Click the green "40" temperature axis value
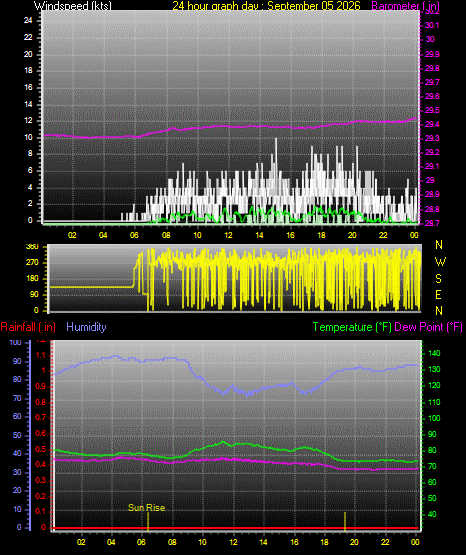This screenshot has width=466, height=555. tap(432, 514)
